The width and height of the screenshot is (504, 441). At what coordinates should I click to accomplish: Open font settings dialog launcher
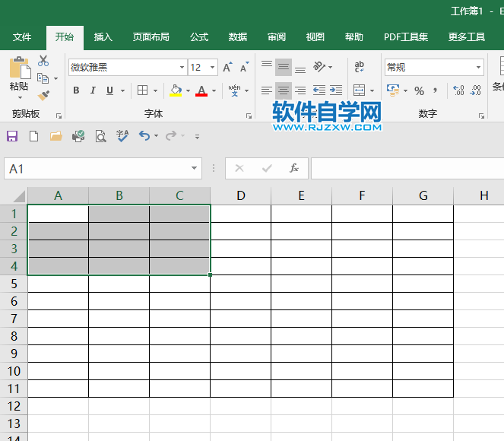tap(249, 116)
